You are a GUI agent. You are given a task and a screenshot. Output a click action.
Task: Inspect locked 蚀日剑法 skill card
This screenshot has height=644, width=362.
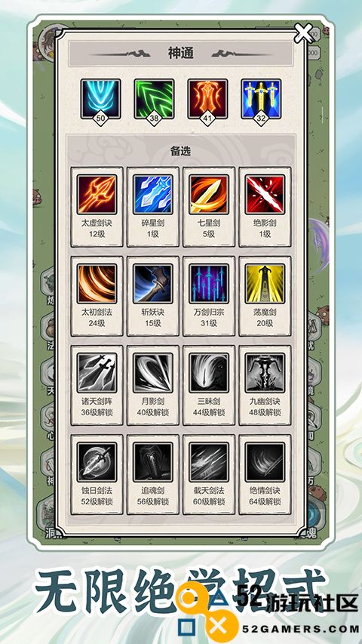(x=97, y=474)
